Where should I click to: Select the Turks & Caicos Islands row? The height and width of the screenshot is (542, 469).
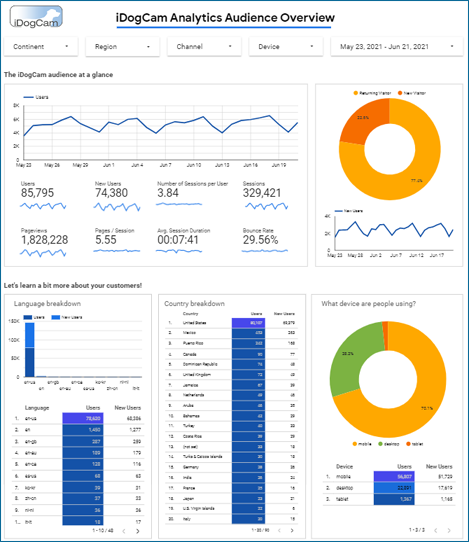[232, 457]
